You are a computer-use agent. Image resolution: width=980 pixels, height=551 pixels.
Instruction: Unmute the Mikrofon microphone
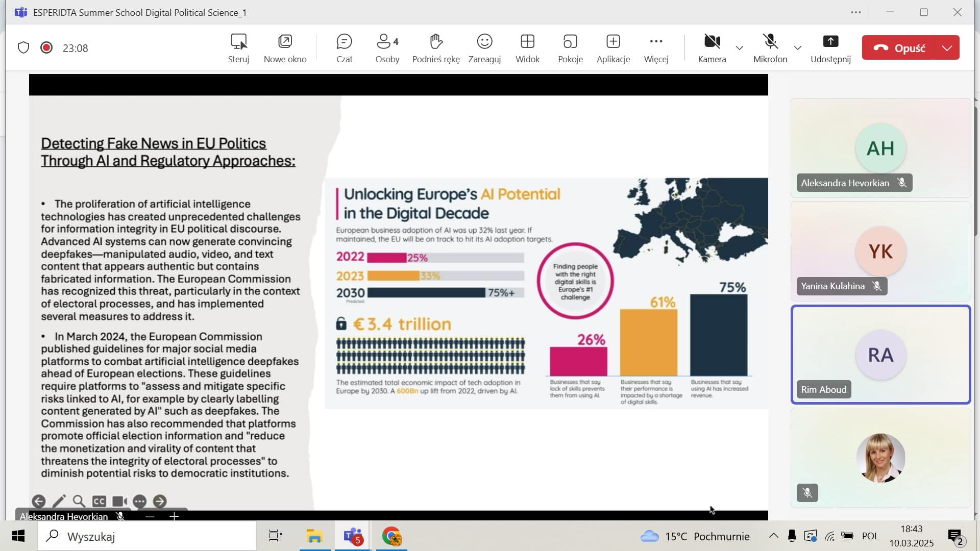770,48
